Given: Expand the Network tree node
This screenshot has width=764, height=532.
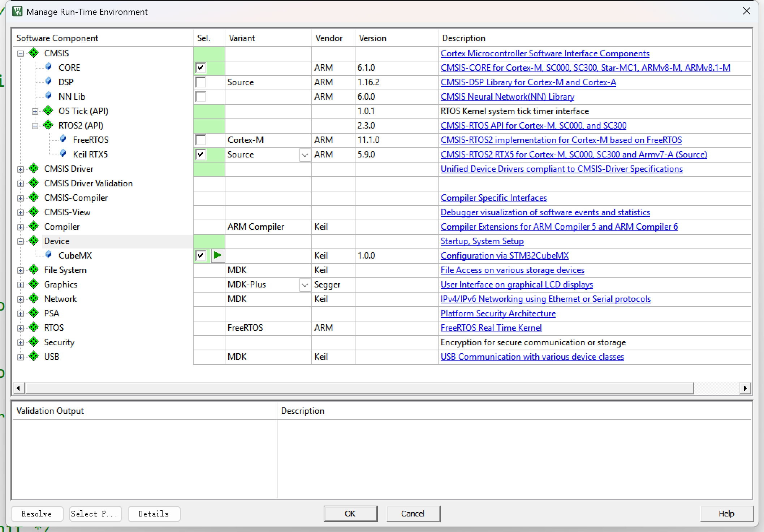Looking at the screenshot, I should click(21, 299).
